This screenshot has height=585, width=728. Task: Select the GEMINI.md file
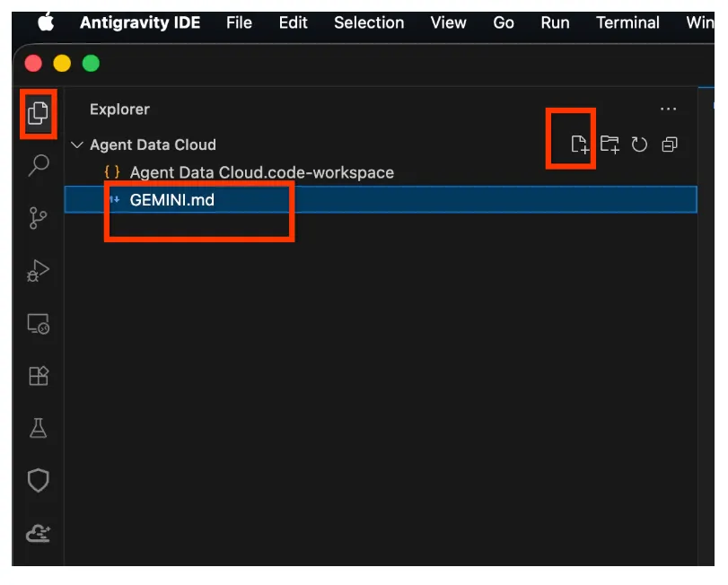tap(381, 200)
